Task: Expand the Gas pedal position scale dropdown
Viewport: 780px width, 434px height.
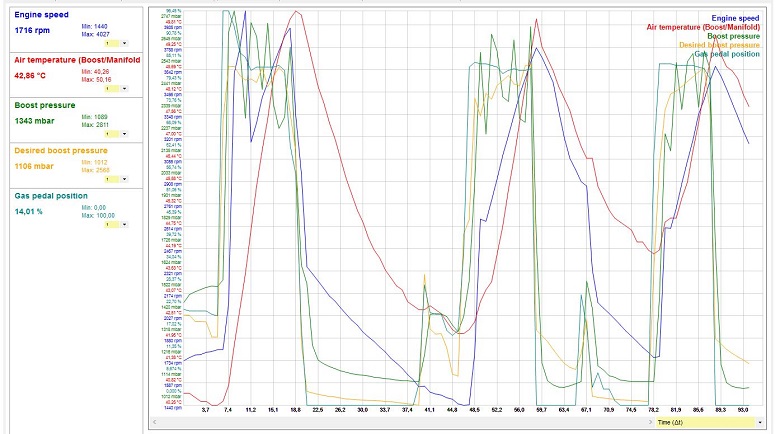Action: (x=123, y=224)
